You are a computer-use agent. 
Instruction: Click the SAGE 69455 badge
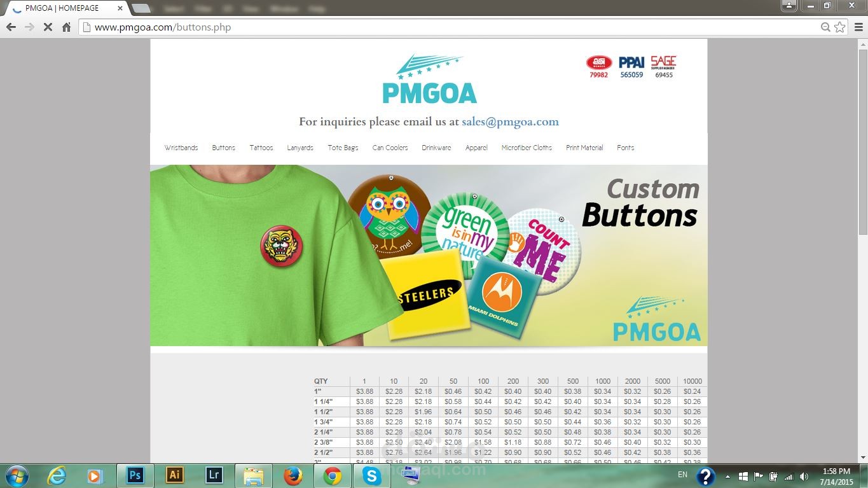tap(663, 67)
